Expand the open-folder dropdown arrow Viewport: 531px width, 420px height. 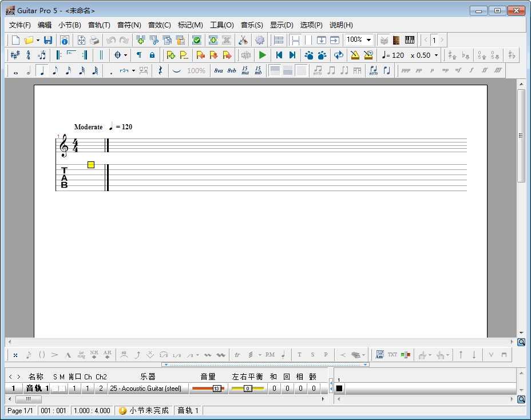click(38, 40)
